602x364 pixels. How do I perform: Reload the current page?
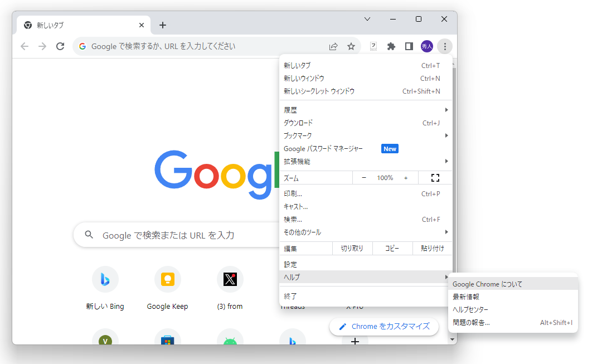click(60, 46)
